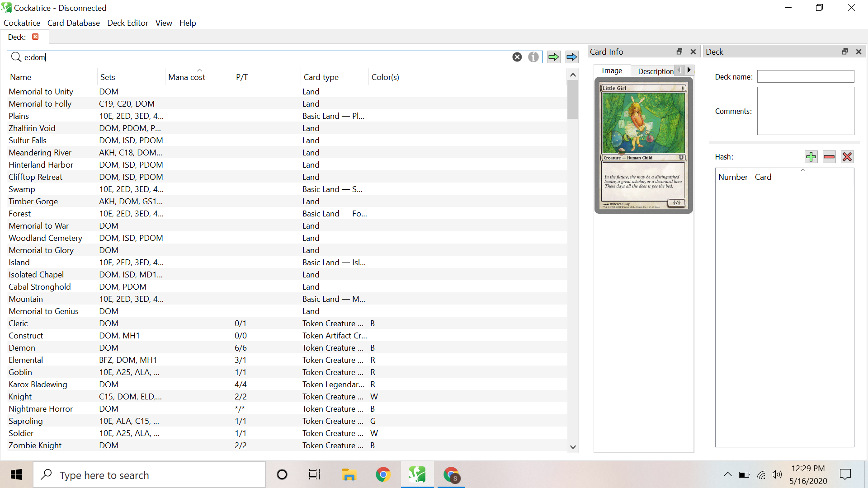Image resolution: width=868 pixels, height=488 pixels.
Task: Sort the list by the Mana cost column
Action: pyautogui.click(x=186, y=77)
